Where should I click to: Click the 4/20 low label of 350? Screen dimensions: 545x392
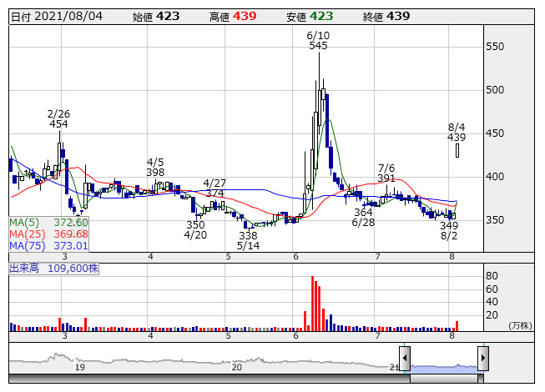pyautogui.click(x=195, y=230)
